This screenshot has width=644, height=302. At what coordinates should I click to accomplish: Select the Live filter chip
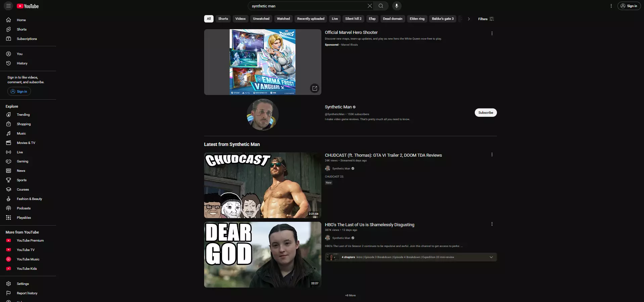tap(335, 19)
